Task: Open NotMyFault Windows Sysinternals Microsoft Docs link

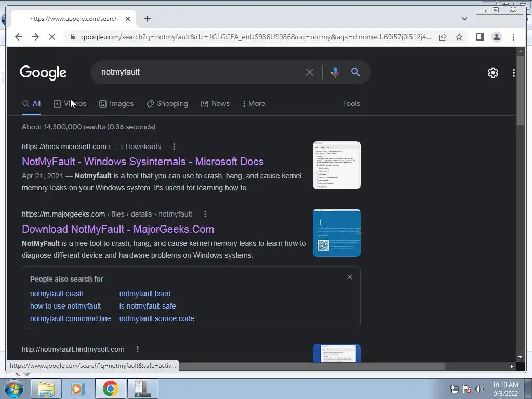Action: tap(142, 162)
